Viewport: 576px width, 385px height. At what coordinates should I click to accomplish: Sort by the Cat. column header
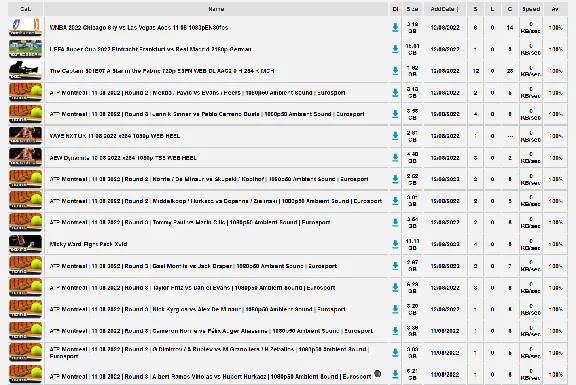click(25, 9)
